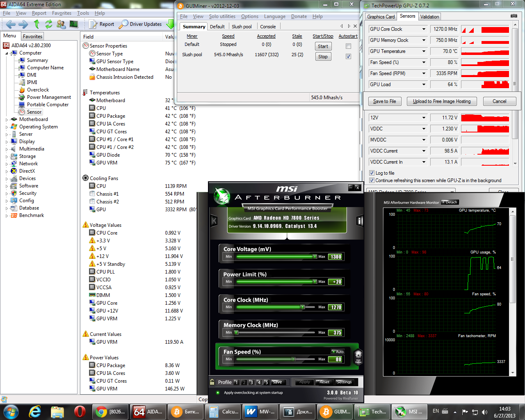Click the Afterburner info 'i' side icon

click(x=360, y=221)
